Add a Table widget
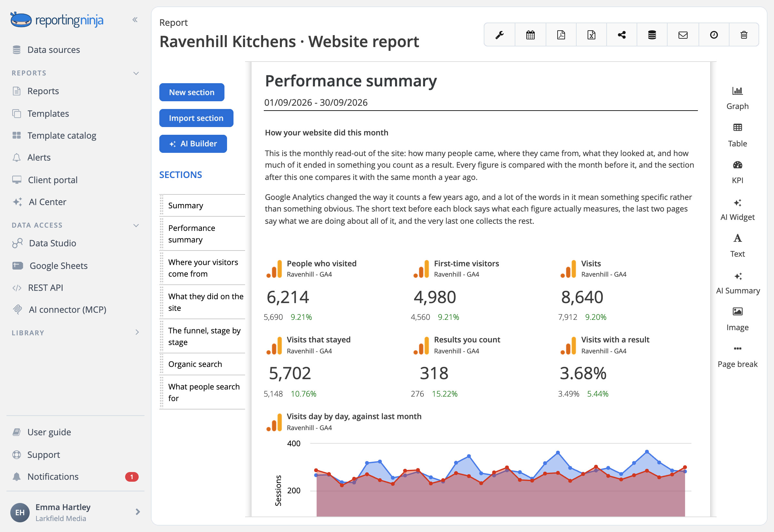This screenshot has width=774, height=532. click(x=737, y=136)
